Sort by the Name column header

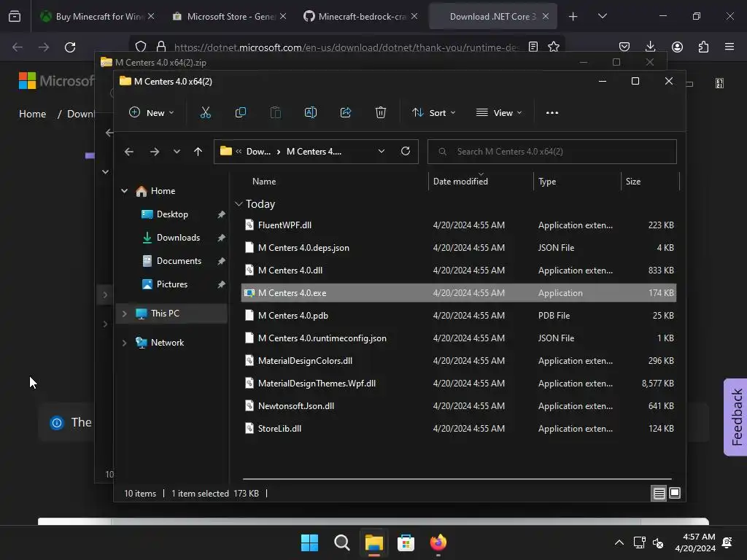tap(263, 182)
